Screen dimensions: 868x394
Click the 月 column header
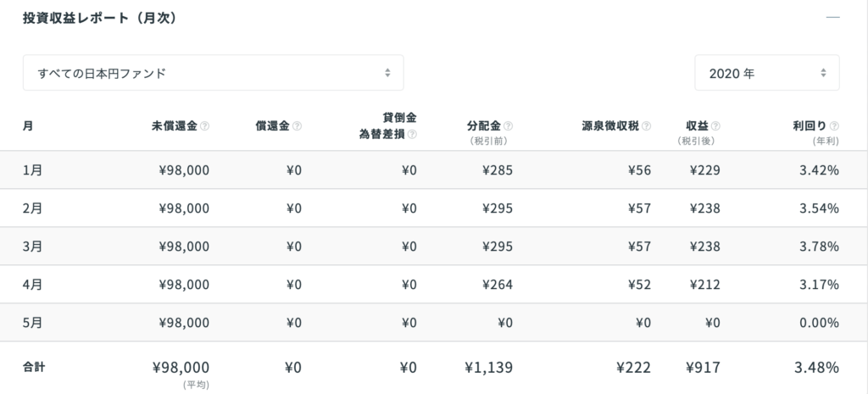pos(28,126)
